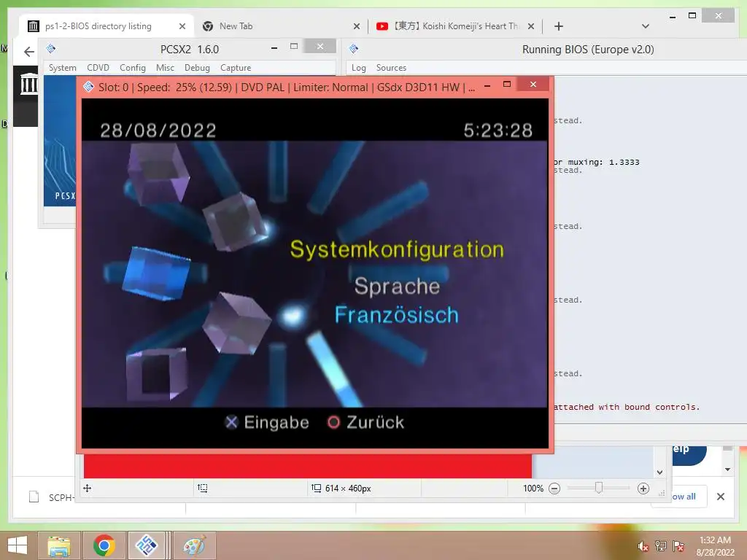The image size is (747, 560).
Task: Minimize the PCSX2 1.6.0 main window
Action: pyautogui.click(x=274, y=47)
